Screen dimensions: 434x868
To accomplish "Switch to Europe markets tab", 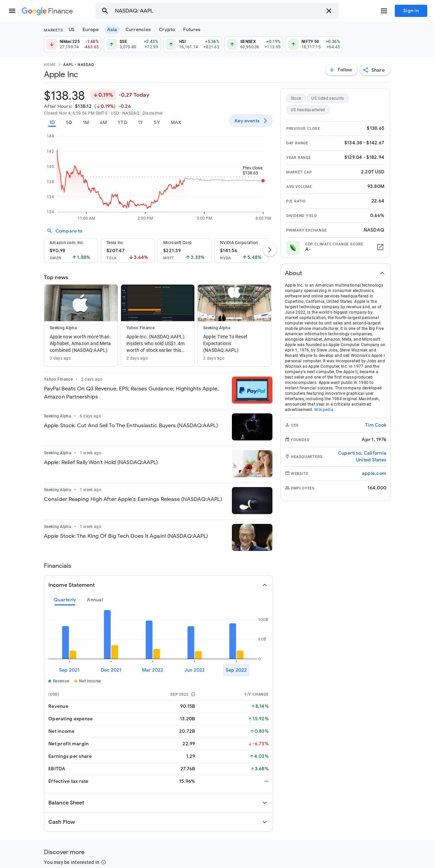I will 91,29.
